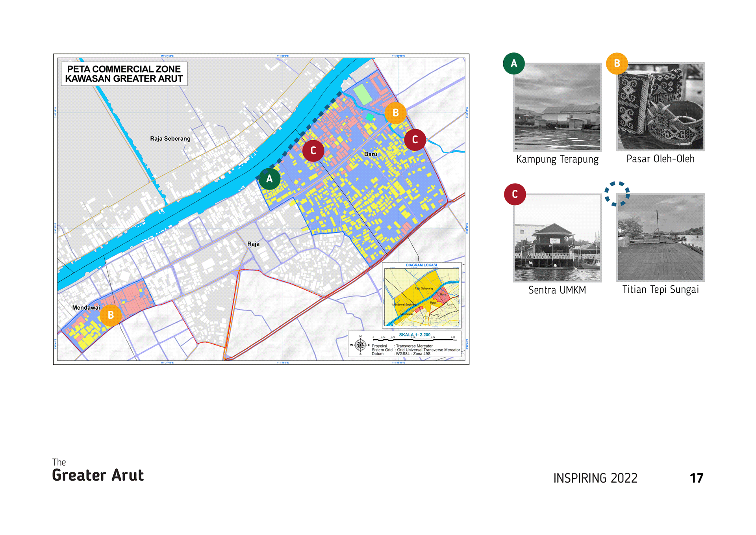This screenshot has width=756, height=535.
Task: Click the Greater Arut footer title
Action: 98,475
